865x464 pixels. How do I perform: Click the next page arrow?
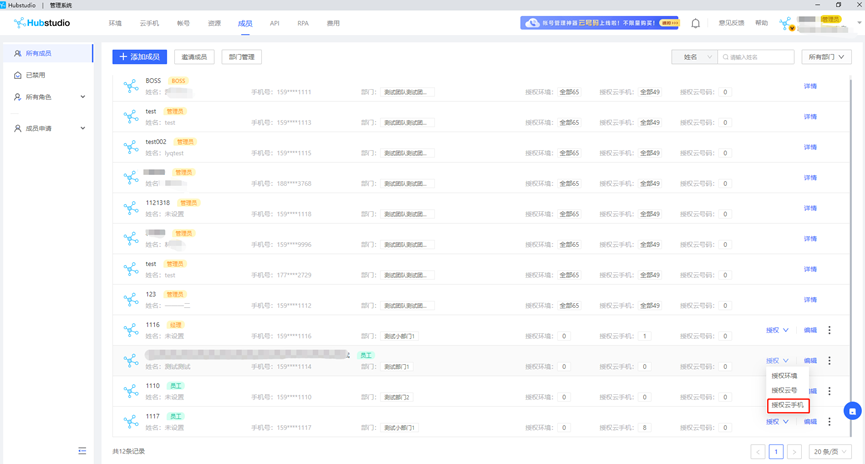coord(794,451)
